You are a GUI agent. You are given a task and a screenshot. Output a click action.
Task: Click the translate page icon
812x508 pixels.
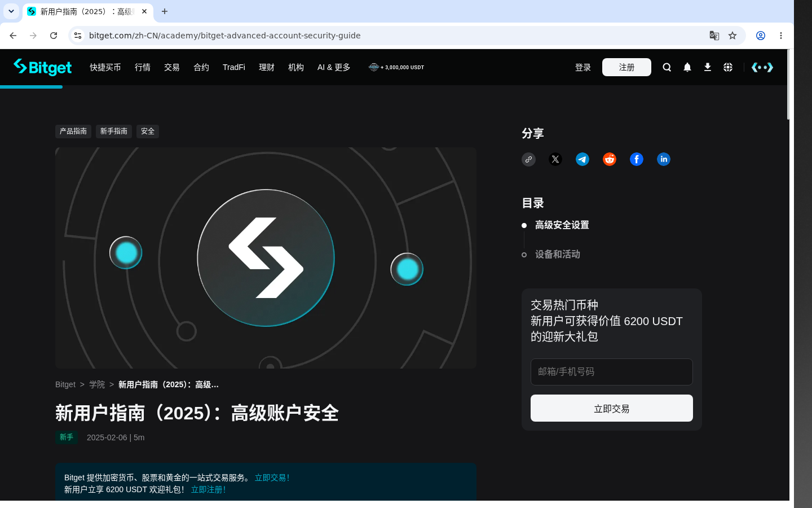[714, 36]
